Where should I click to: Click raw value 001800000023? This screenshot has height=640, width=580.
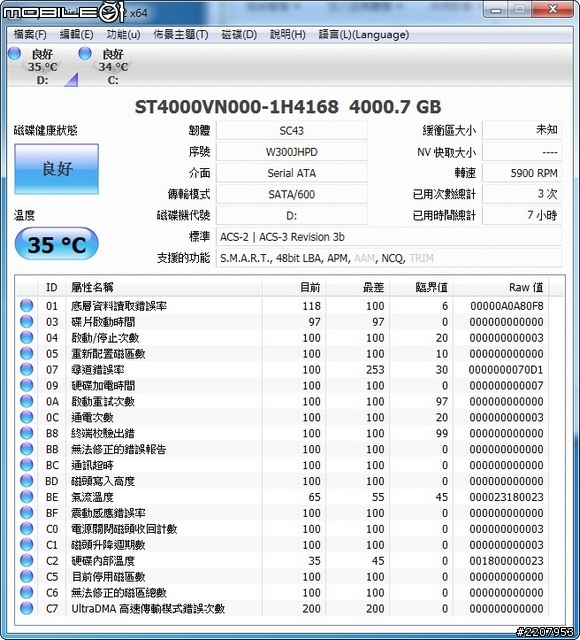tap(506, 560)
